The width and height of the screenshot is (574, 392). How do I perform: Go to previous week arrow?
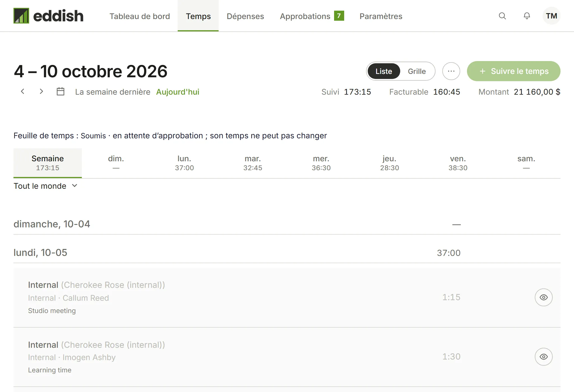[23, 92]
